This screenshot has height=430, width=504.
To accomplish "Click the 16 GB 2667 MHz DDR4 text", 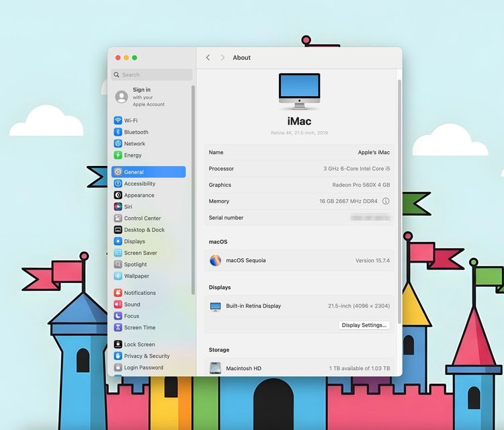I will click(x=348, y=201).
